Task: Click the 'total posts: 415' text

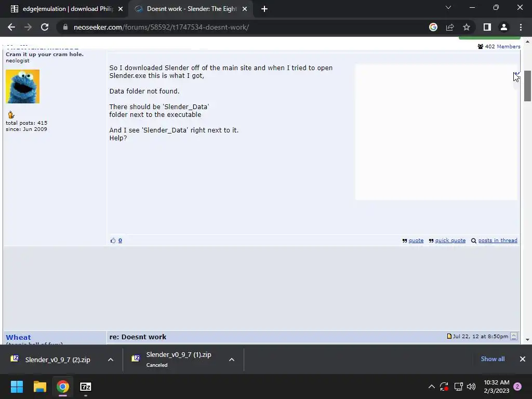Action: 26,123
